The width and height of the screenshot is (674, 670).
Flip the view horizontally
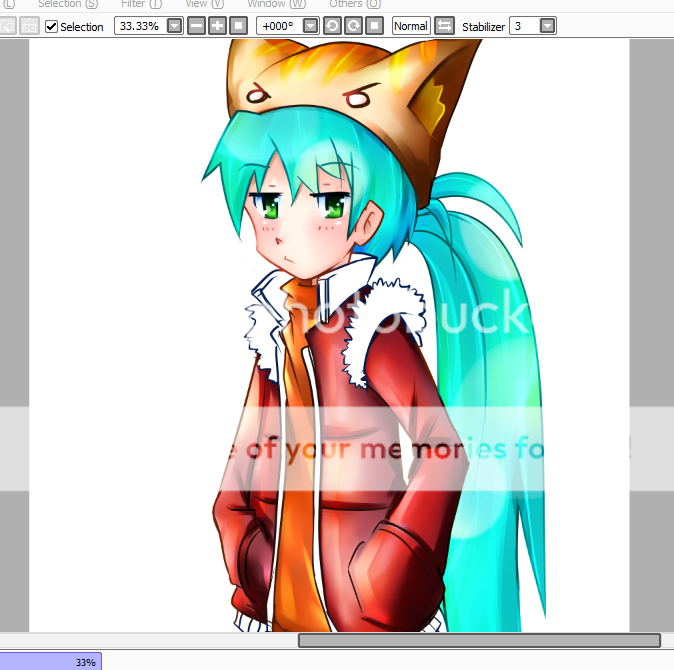click(x=445, y=26)
